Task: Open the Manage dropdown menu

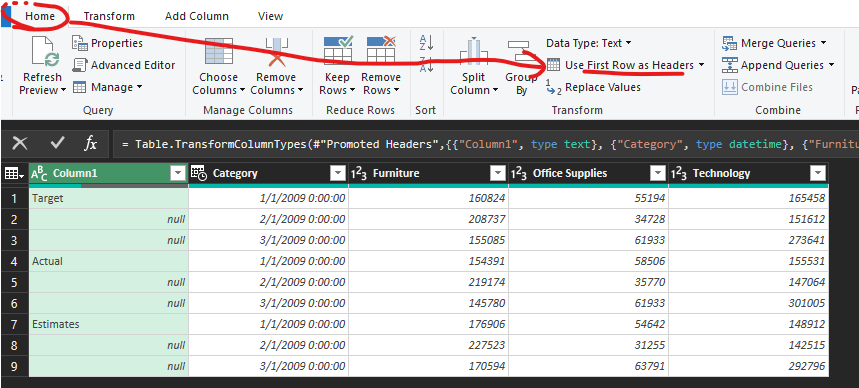Action: click(x=108, y=87)
